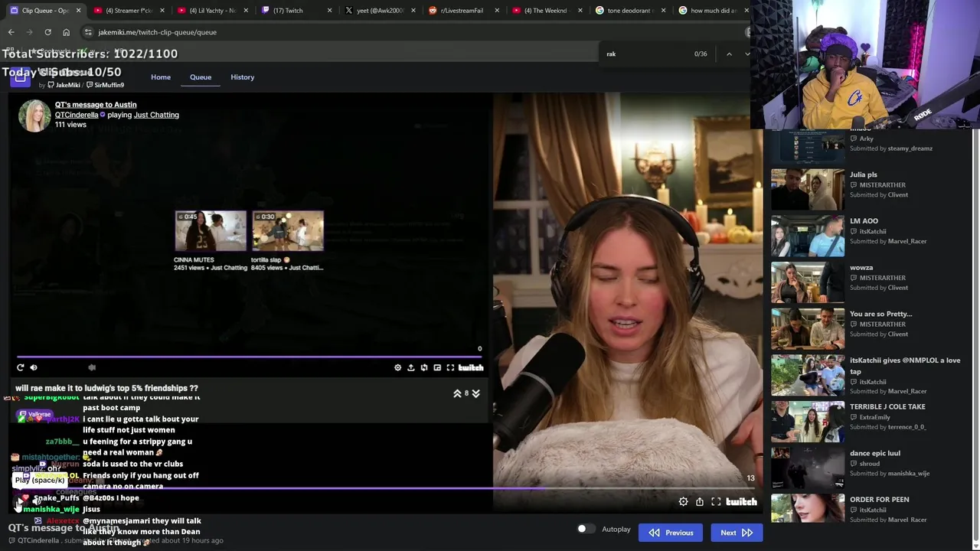Click Twitch logo on the right video
The image size is (980, 551).
(x=741, y=502)
